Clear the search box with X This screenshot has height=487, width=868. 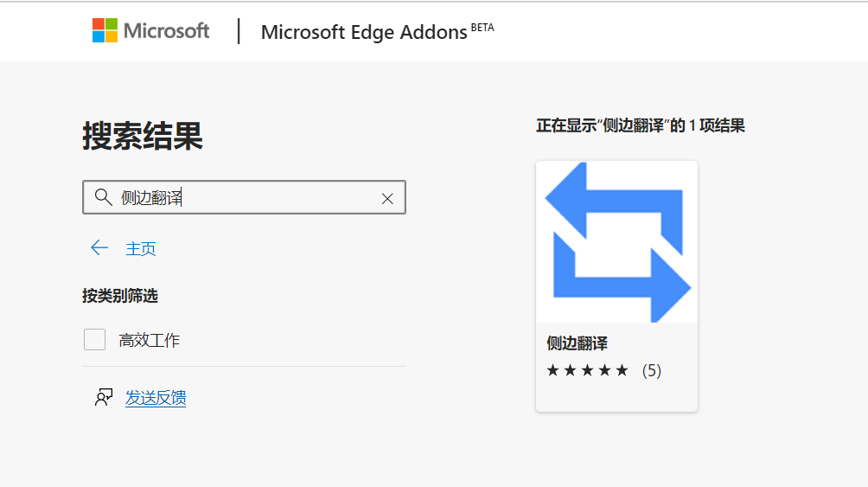point(387,199)
